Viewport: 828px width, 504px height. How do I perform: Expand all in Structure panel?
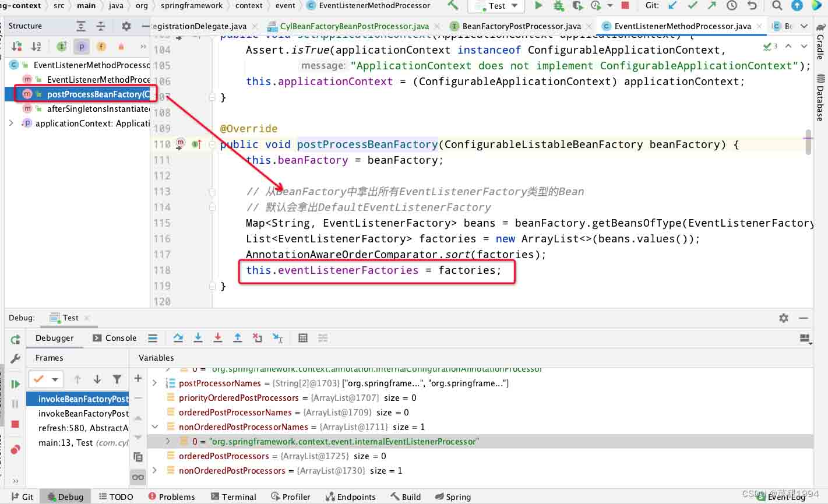coord(81,26)
